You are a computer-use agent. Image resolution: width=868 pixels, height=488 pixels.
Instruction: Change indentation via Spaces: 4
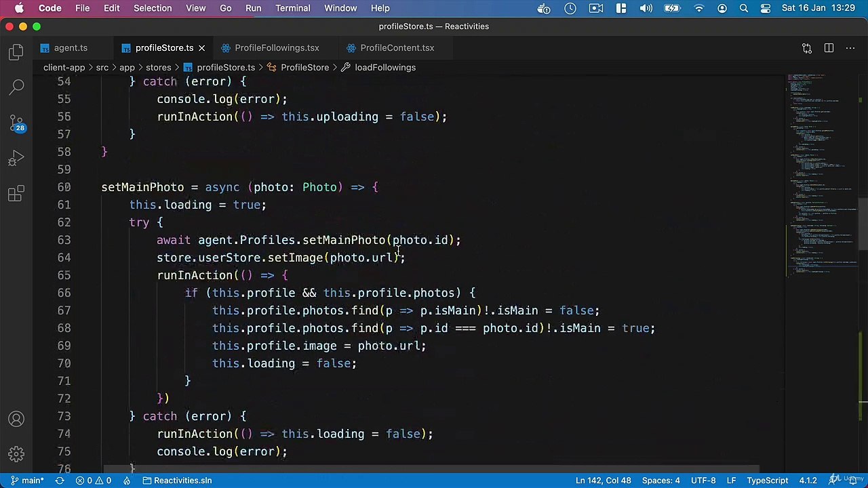(660, 481)
